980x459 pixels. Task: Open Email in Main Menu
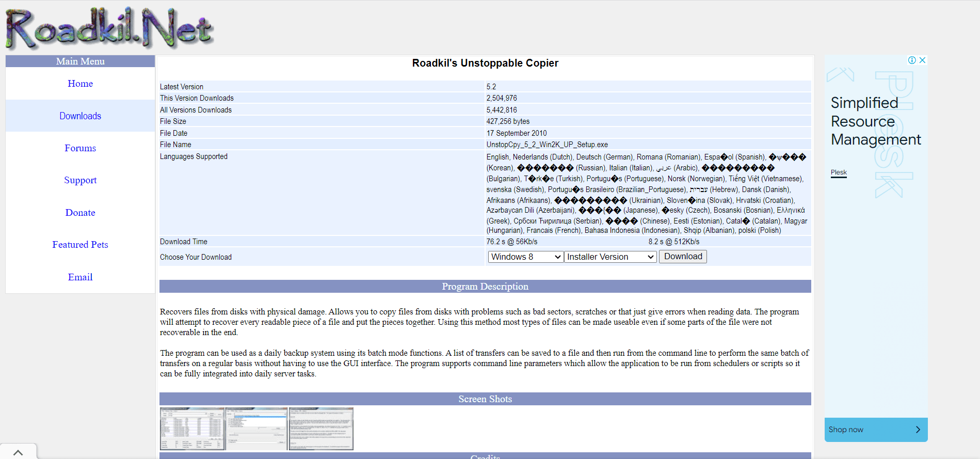(x=80, y=277)
